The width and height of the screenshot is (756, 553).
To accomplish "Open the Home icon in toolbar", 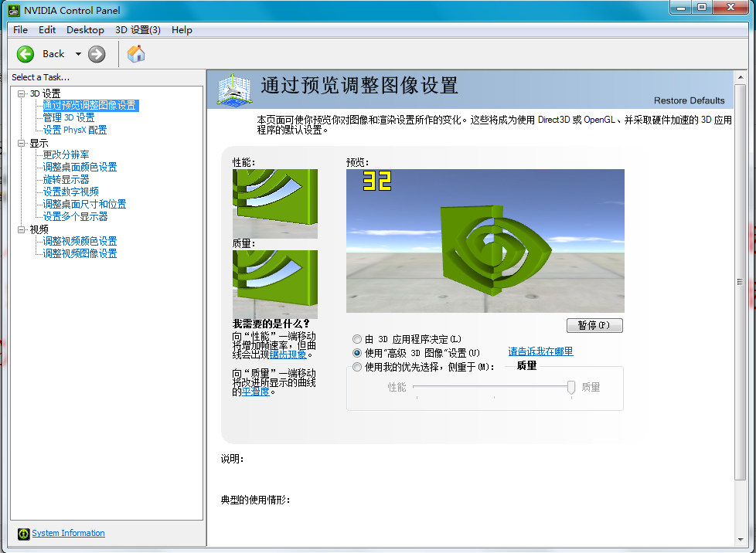I will click(x=136, y=54).
